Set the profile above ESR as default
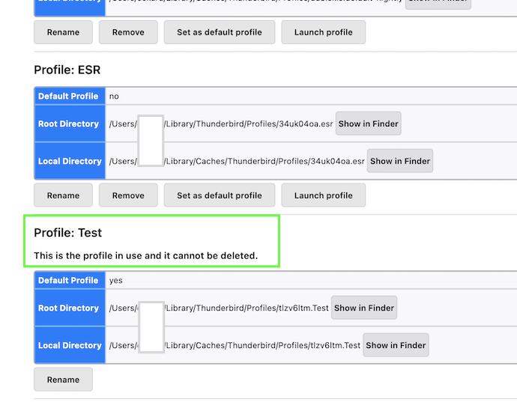The image size is (517, 420). (x=220, y=33)
